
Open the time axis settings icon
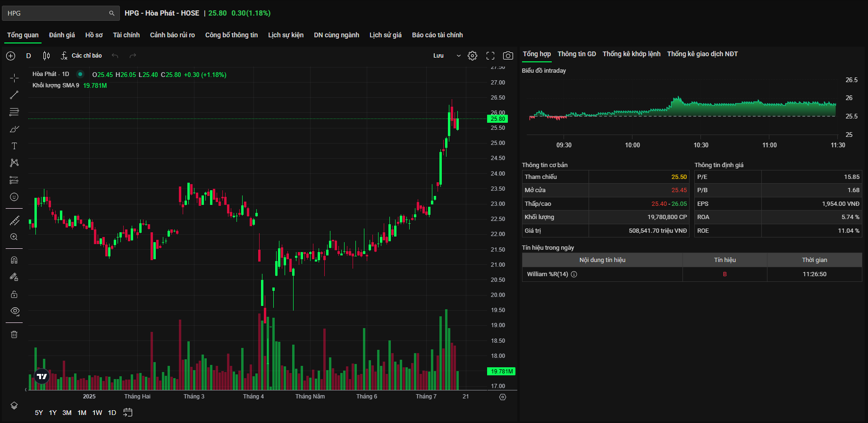point(503,397)
